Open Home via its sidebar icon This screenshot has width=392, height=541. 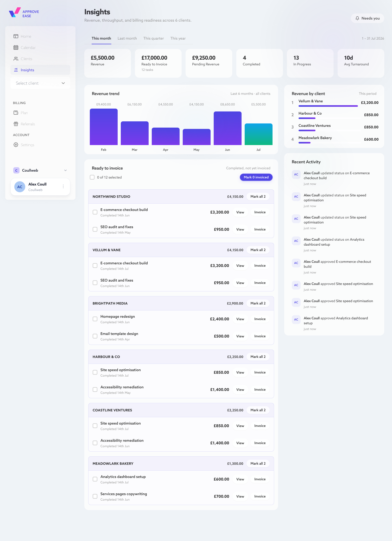click(x=16, y=36)
